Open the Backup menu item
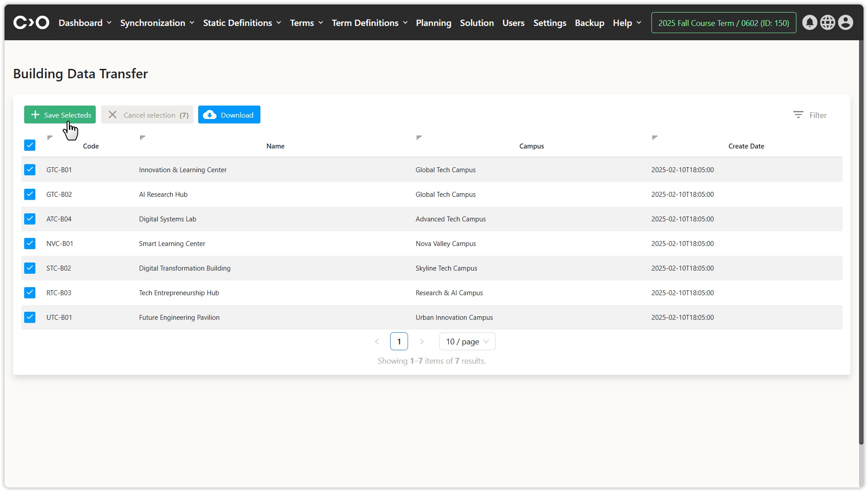The image size is (868, 492). point(589,23)
